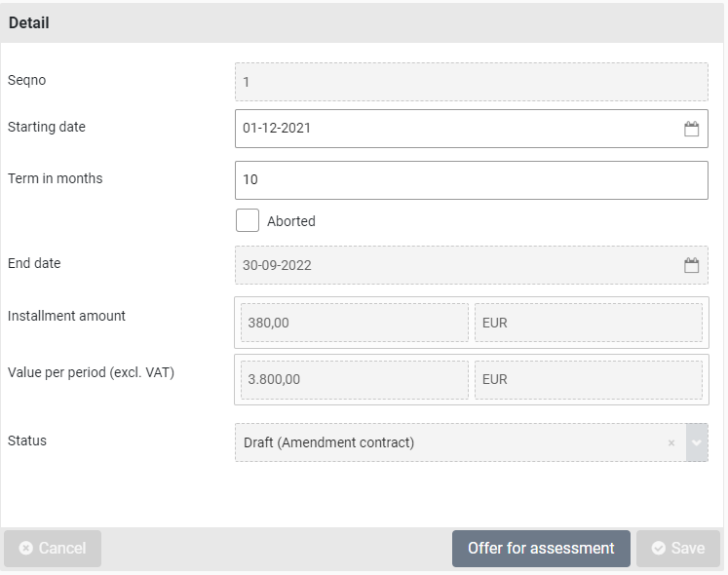
Task: Select the Installment amount EUR currency field
Action: coord(588,323)
